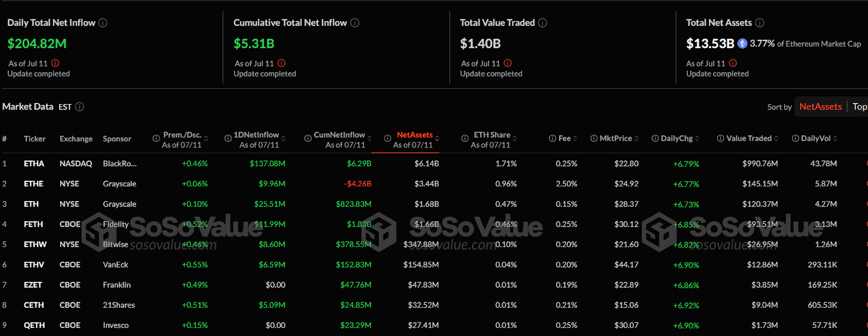Click the info icon for the NetAssets column
The width and height of the screenshot is (868, 336).
[x=387, y=139]
